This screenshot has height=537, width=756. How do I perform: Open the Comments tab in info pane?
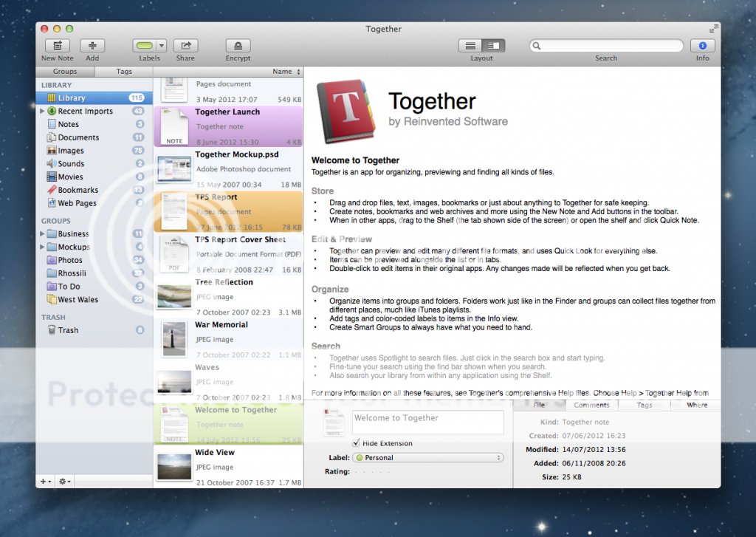click(x=591, y=405)
